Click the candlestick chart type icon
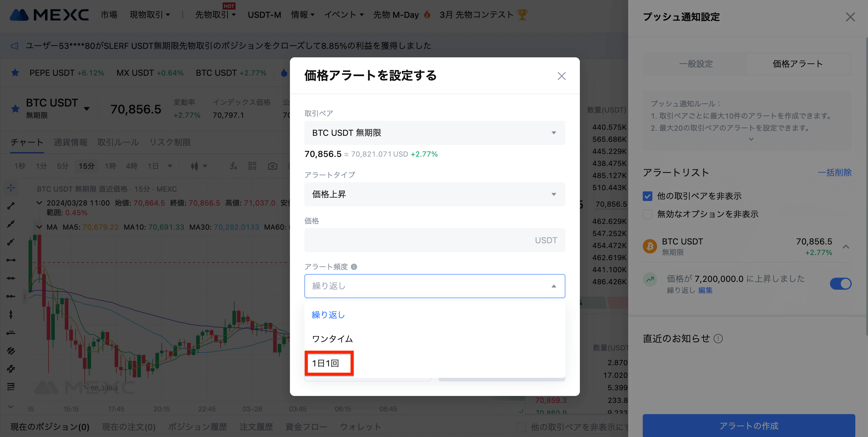Screen dimensions: 868x437 [194, 166]
